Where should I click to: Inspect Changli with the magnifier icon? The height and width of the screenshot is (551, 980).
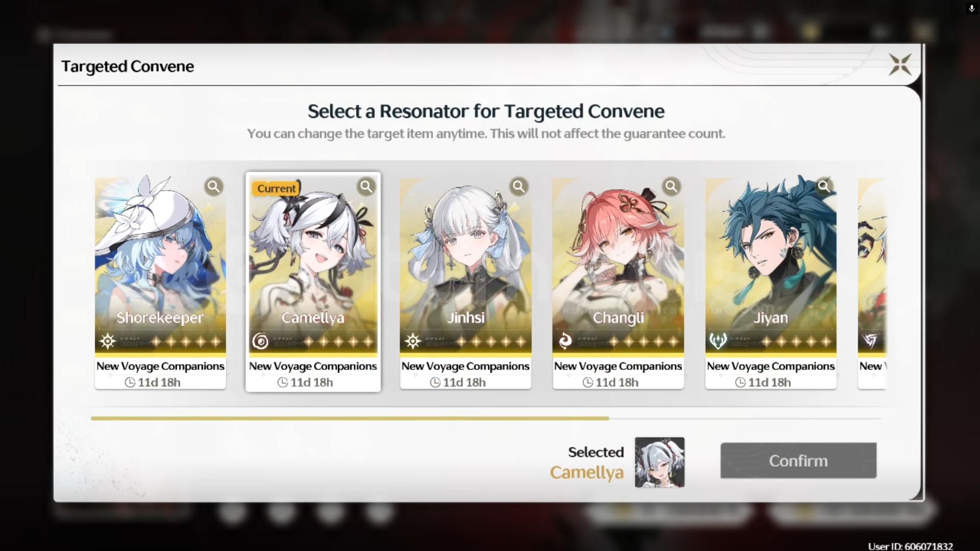point(672,186)
